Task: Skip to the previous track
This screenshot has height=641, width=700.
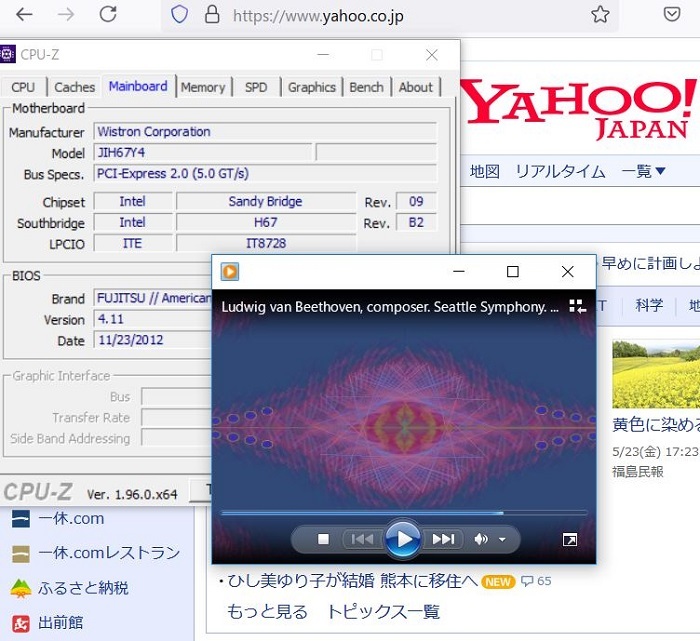Action: coord(362,539)
